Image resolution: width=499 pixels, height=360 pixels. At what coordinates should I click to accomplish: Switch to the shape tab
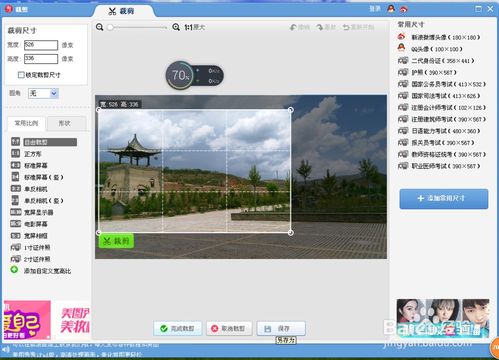pos(66,123)
